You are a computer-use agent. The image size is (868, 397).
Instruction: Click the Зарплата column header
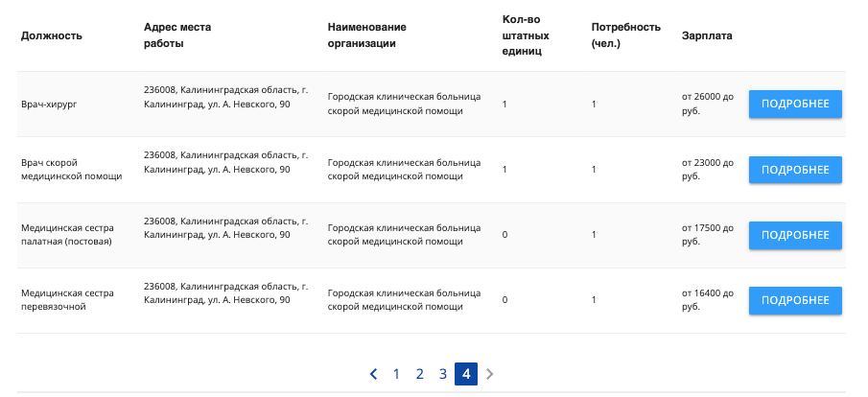[707, 35]
